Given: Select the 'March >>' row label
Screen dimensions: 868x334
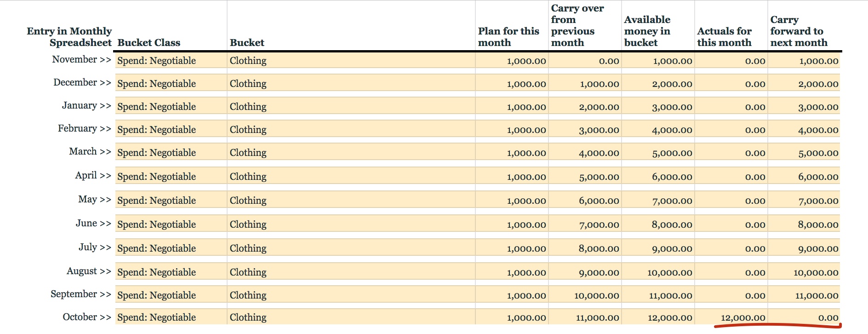Looking at the screenshot, I should [x=90, y=151].
